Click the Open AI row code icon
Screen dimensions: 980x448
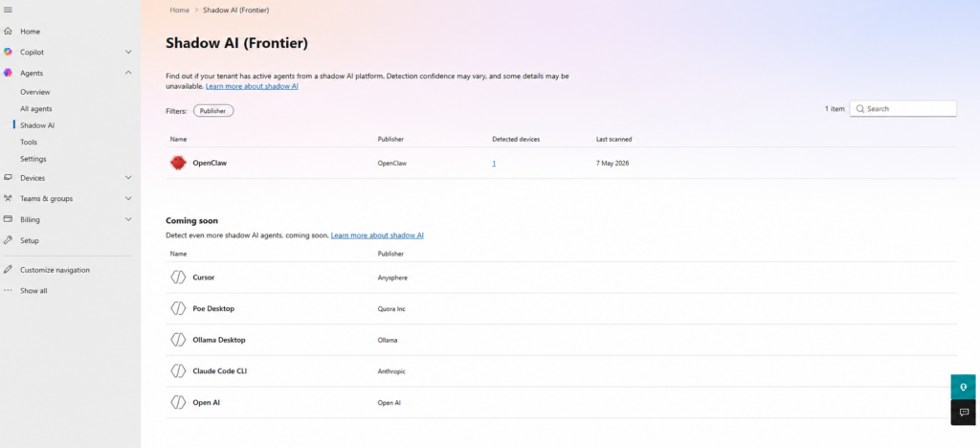coord(178,402)
